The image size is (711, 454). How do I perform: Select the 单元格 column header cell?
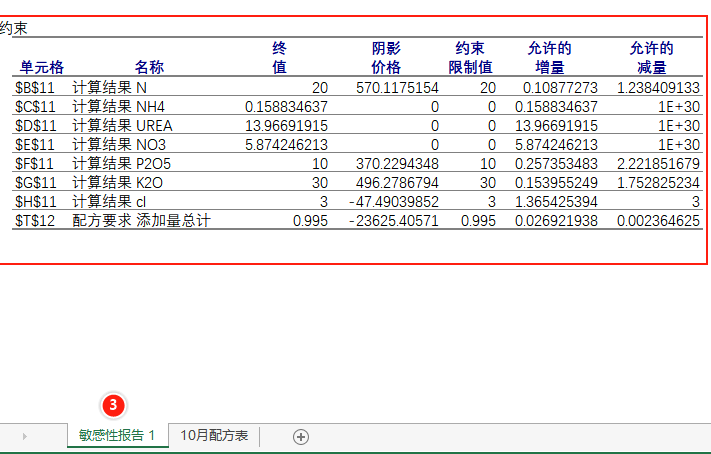pos(41,67)
